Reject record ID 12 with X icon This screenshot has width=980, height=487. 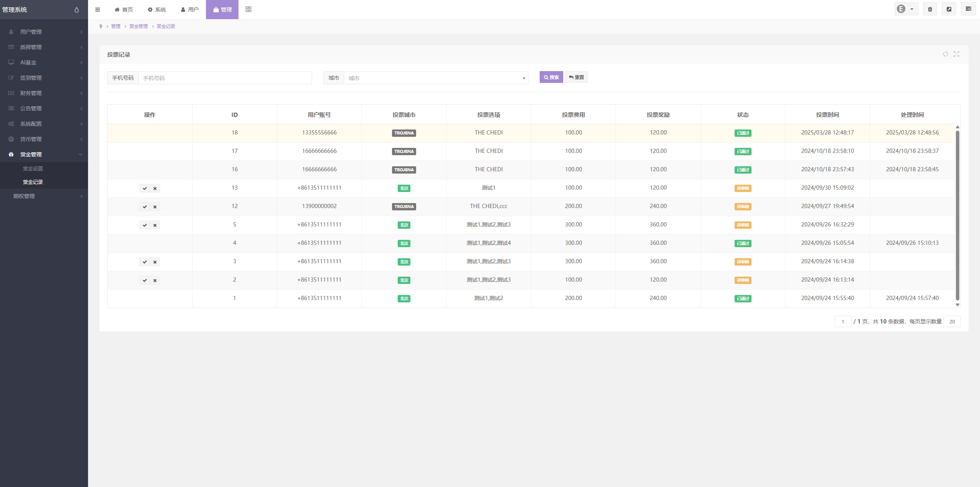(155, 207)
